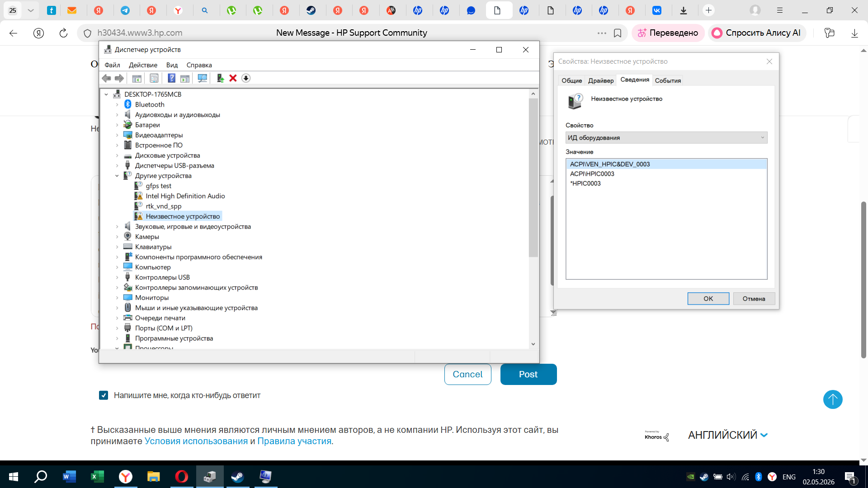This screenshot has width=868, height=488.
Task: Click the red X Uninstall device icon
Action: [x=233, y=78]
